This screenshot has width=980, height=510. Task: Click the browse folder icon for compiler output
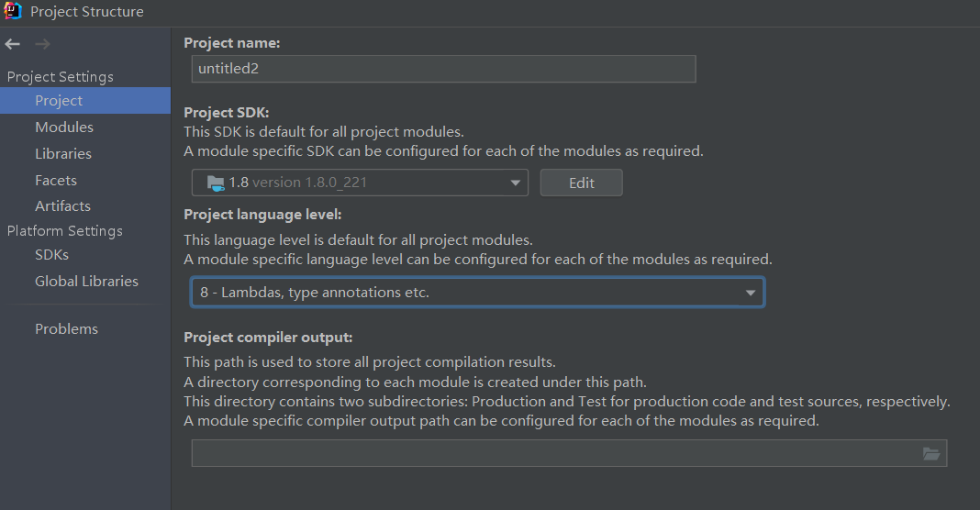pos(930,453)
